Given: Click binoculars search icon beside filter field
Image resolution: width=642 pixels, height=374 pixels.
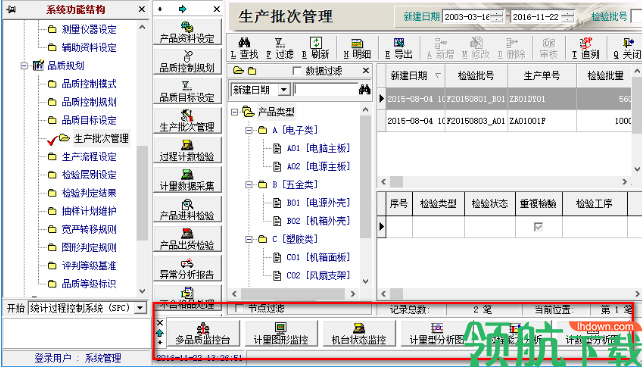Looking at the screenshot, I should (x=364, y=89).
